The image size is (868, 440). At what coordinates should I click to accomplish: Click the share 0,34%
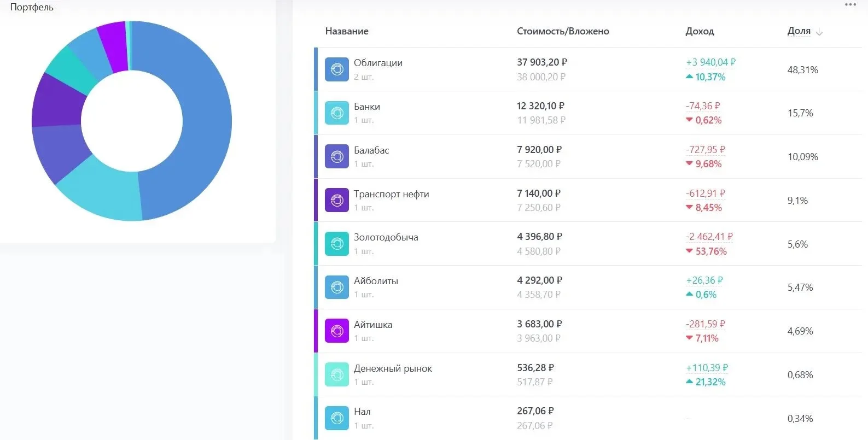[x=800, y=419]
